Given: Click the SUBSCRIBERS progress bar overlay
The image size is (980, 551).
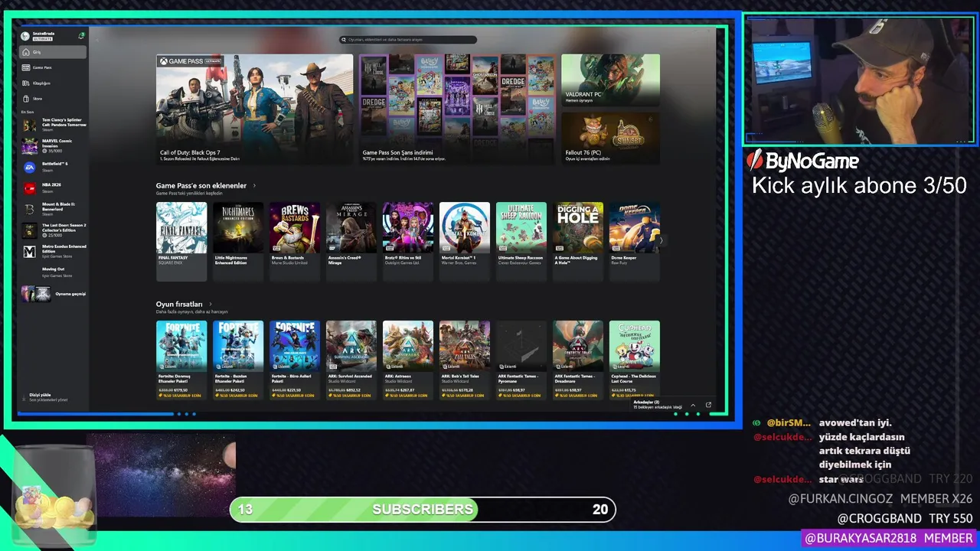Looking at the screenshot, I should point(423,510).
